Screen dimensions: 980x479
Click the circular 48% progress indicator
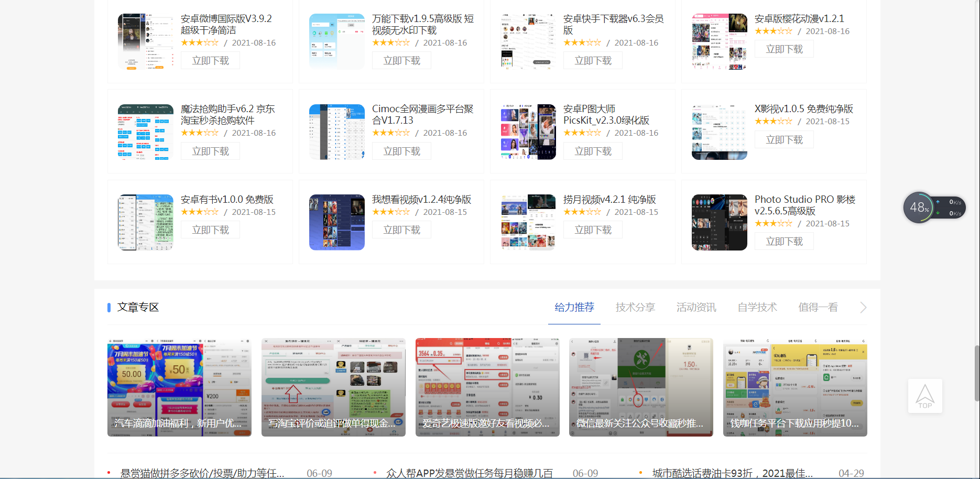[x=919, y=207]
